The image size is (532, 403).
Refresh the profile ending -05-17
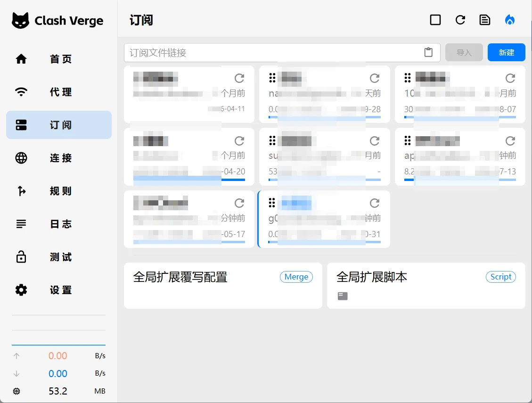pyautogui.click(x=239, y=203)
